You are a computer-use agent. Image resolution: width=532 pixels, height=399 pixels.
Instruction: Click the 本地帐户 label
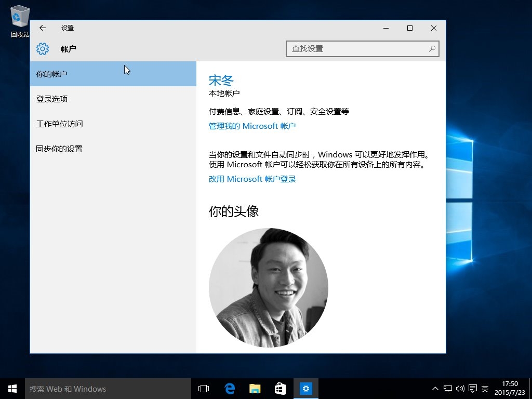coord(224,94)
